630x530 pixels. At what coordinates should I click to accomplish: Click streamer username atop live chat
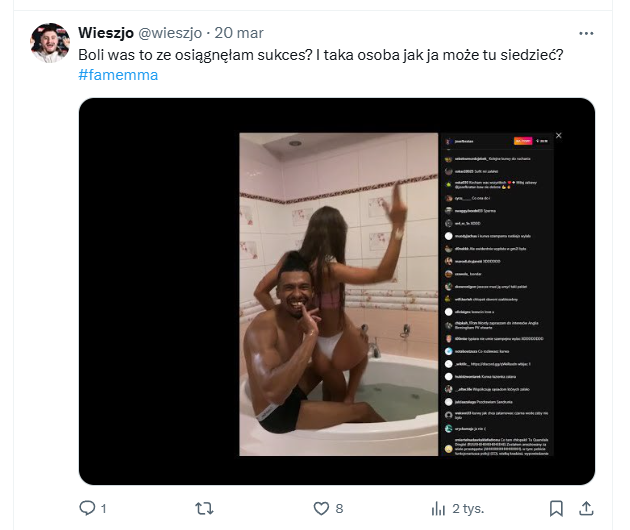(470, 143)
